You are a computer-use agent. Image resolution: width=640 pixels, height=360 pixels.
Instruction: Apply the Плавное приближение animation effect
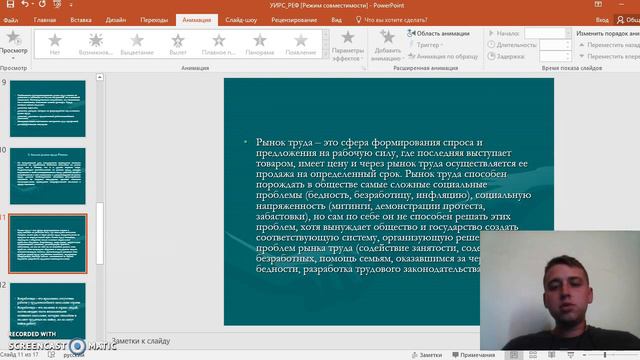[219, 44]
